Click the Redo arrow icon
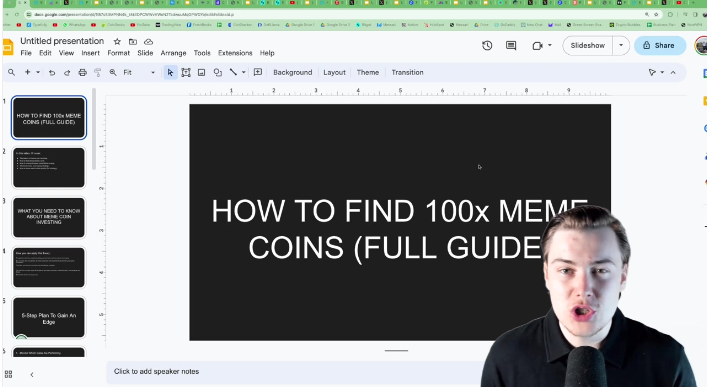This screenshot has width=707, height=387. 67,72
